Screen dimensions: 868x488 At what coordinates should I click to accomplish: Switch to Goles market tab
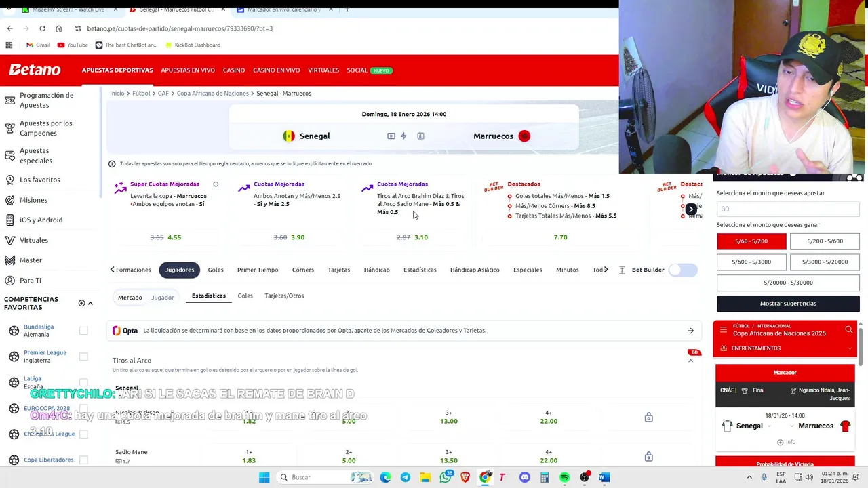216,270
